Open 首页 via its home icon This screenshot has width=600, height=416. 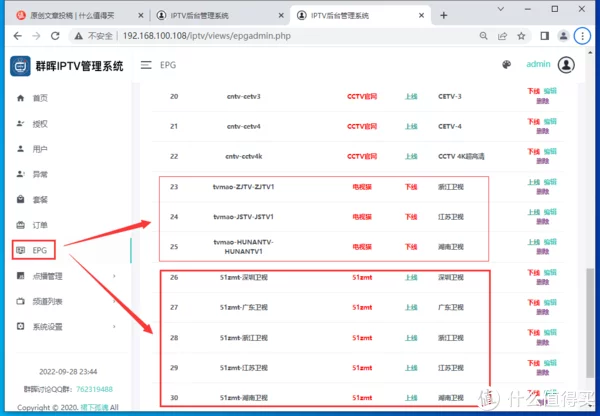coord(21,98)
